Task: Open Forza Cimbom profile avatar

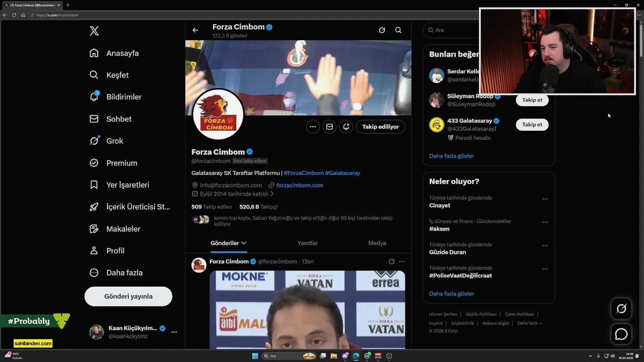Action: 218,114
